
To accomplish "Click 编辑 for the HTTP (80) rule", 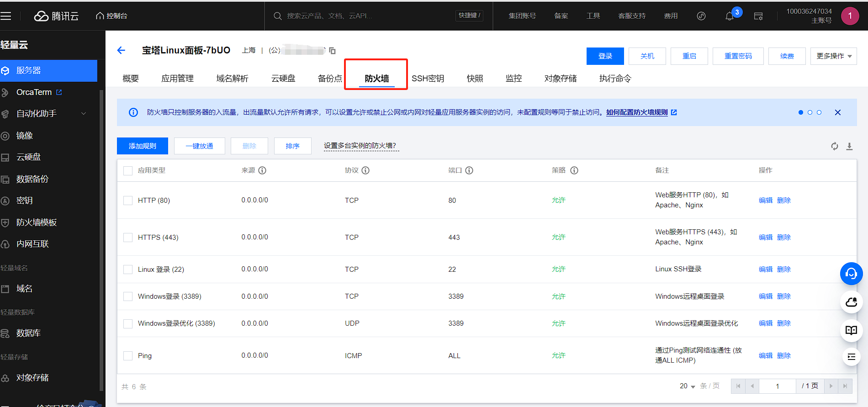I will (766, 201).
